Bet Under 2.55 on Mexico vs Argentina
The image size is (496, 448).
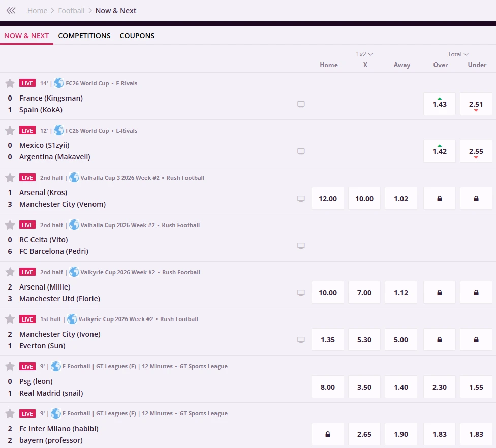[x=476, y=151]
